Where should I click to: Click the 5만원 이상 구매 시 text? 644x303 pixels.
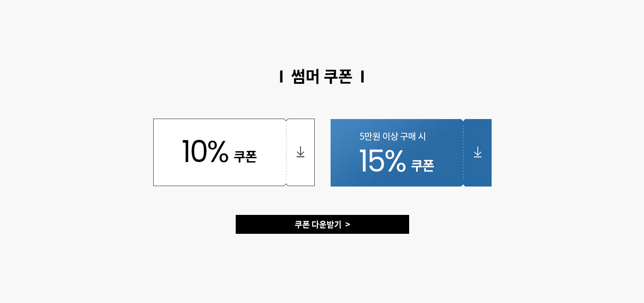pyautogui.click(x=393, y=137)
